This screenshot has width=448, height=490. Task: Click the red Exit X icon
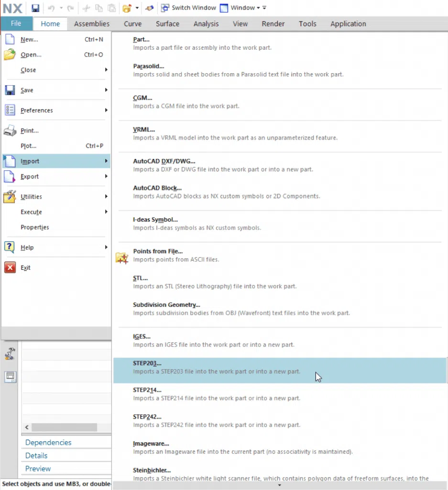click(10, 267)
